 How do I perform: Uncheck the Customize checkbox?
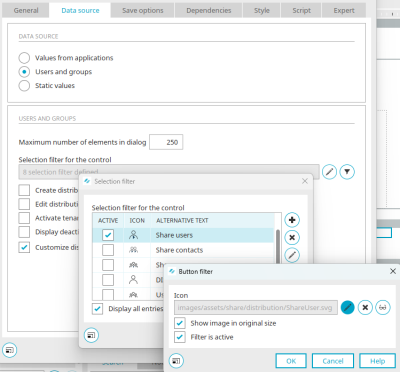click(24, 247)
